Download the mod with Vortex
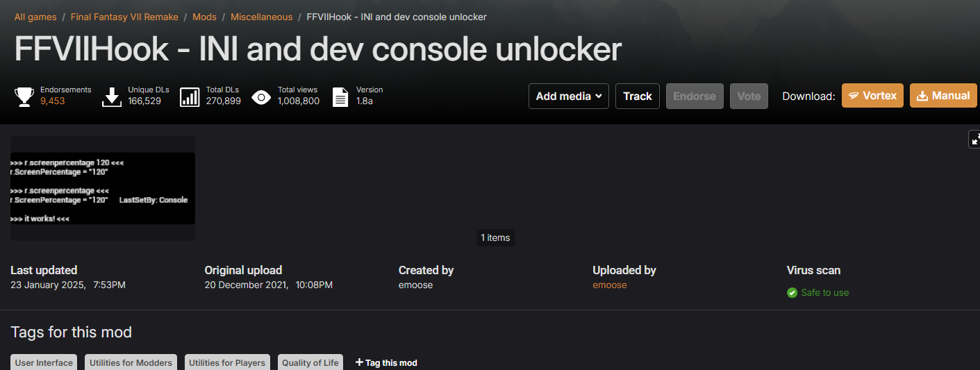The image size is (980, 370). (872, 96)
